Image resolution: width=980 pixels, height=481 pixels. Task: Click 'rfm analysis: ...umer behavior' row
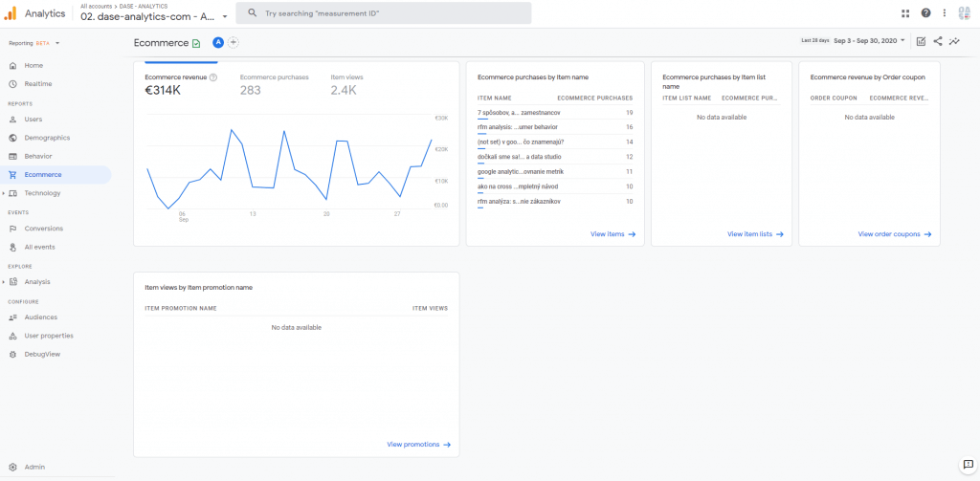tap(555, 127)
